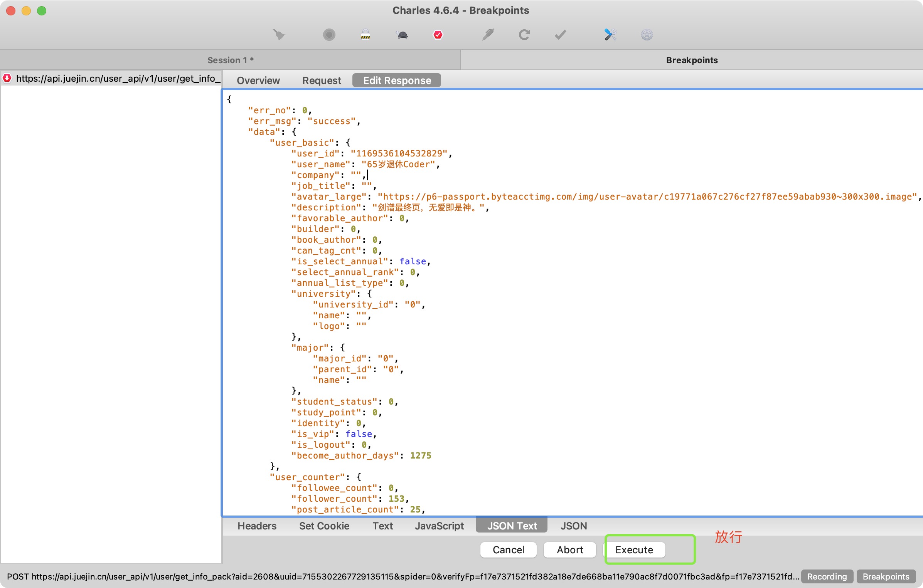Click the "university_id" line

point(369,304)
